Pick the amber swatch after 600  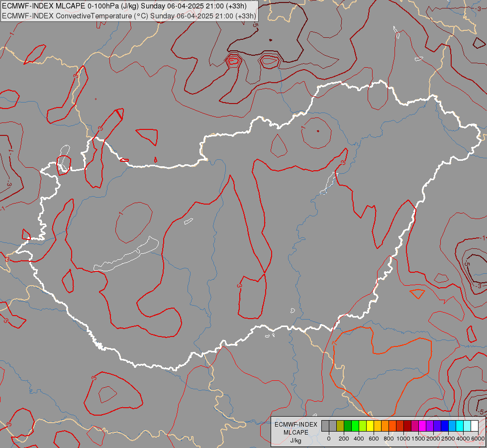378,426
